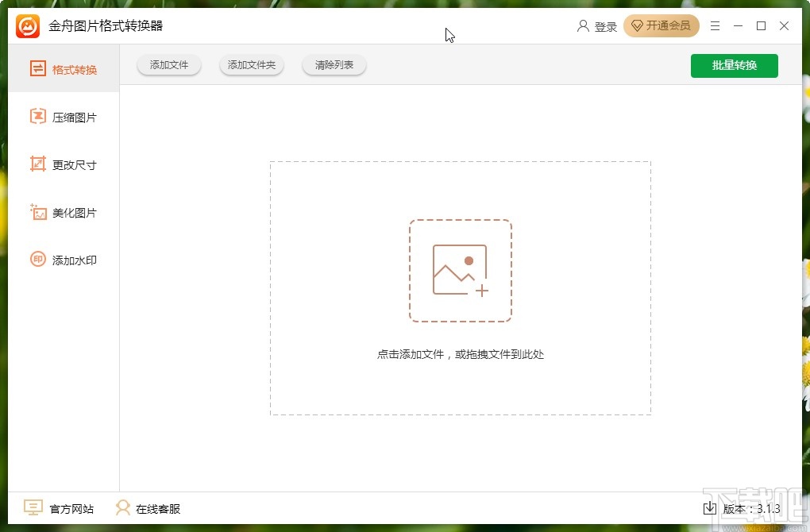Viewport: 810px width, 532px height.
Task: Start 批量转换 batch conversion
Action: coord(734,65)
